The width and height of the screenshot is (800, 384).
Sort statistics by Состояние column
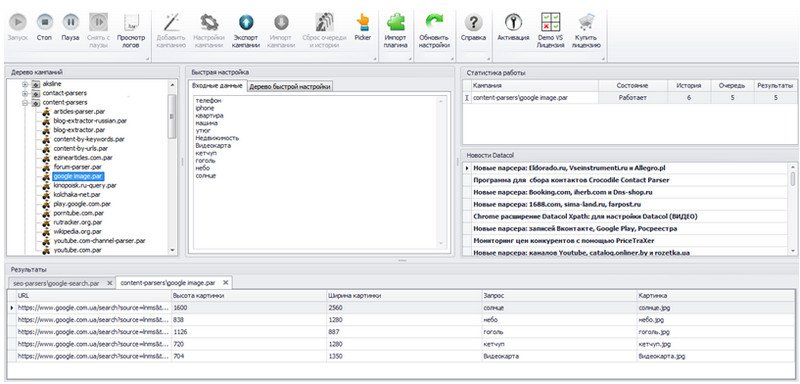coord(633,86)
